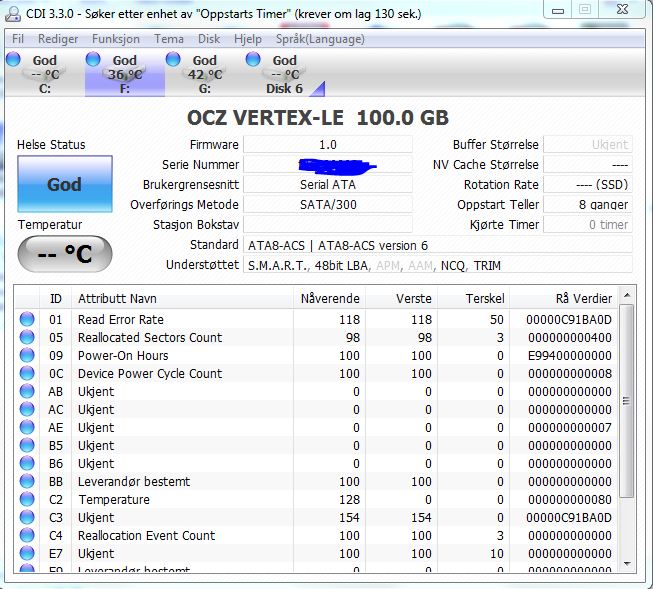Click the CDI application icon in title bar
This screenshot has width=653, height=589.
click(13, 14)
